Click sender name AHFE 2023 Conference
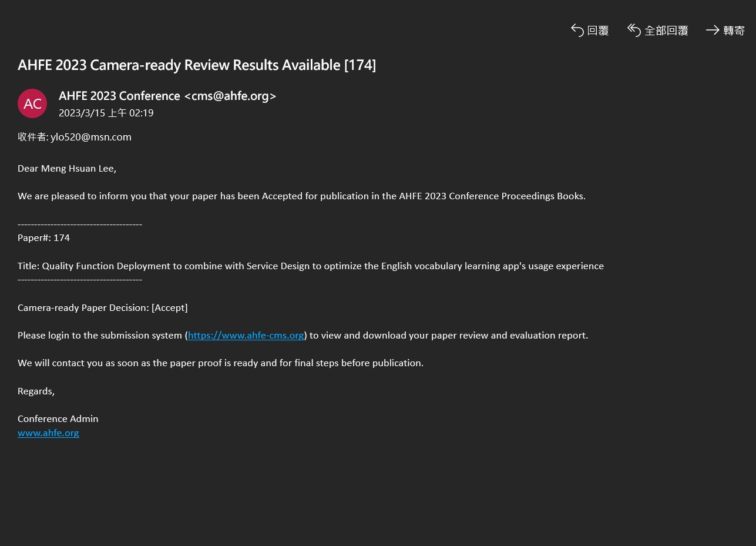756x546 pixels. click(x=119, y=96)
